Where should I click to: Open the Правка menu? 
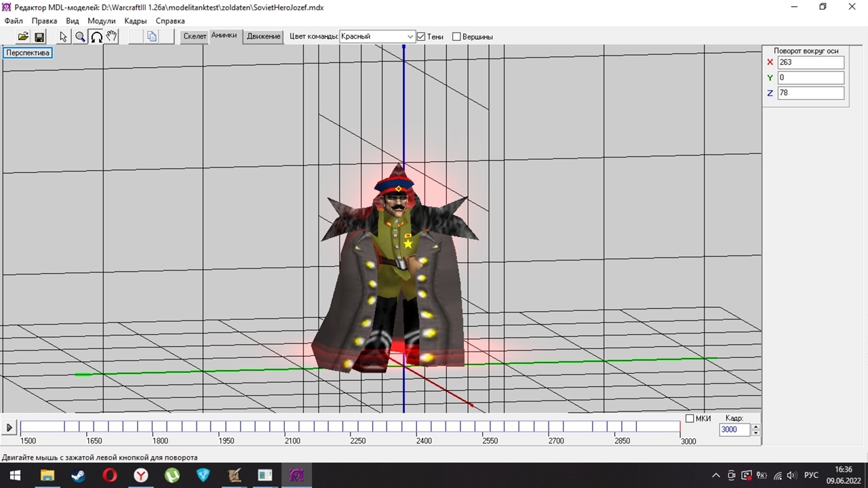(x=44, y=21)
